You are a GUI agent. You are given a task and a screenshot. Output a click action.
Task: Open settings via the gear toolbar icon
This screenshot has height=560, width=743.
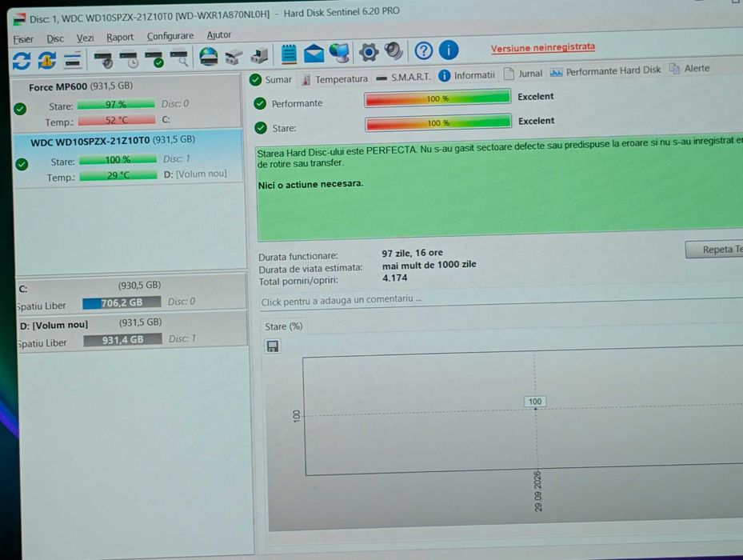tap(369, 52)
